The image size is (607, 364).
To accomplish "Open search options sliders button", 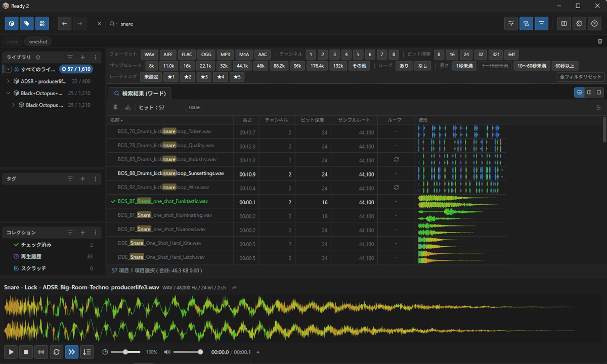I will (x=511, y=24).
